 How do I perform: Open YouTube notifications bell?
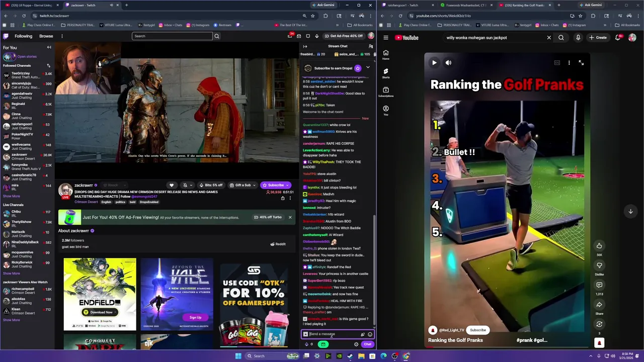pyautogui.click(x=618, y=38)
